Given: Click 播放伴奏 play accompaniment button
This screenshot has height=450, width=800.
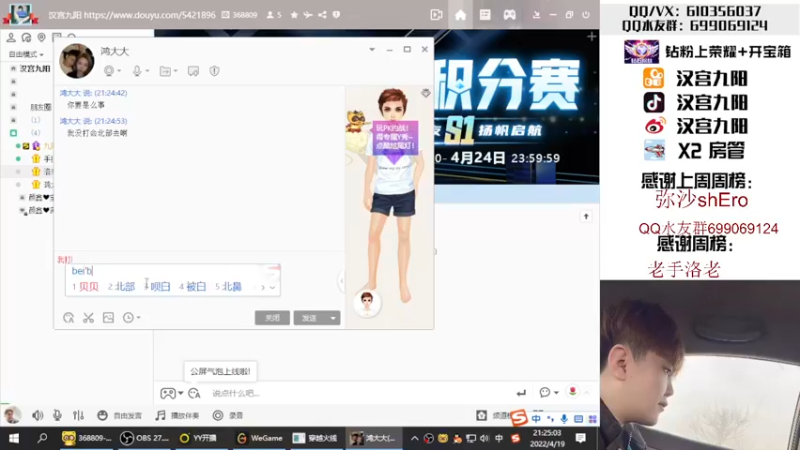Looking at the screenshot, I should [177, 415].
